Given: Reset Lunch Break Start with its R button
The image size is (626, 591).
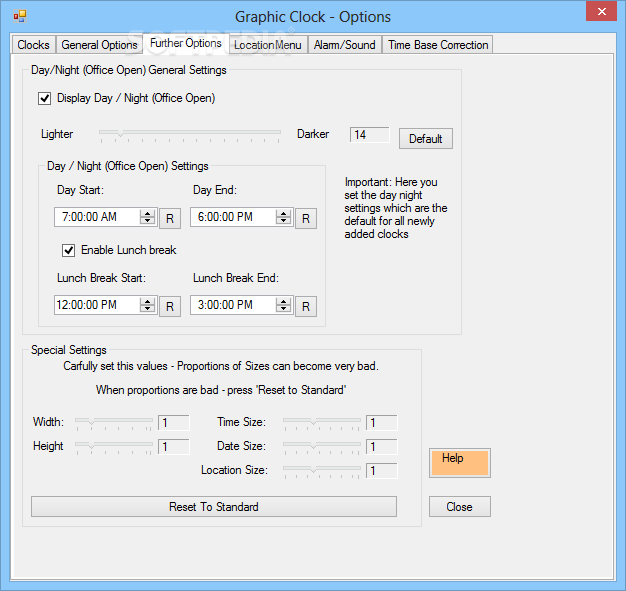Looking at the screenshot, I should pos(170,306).
